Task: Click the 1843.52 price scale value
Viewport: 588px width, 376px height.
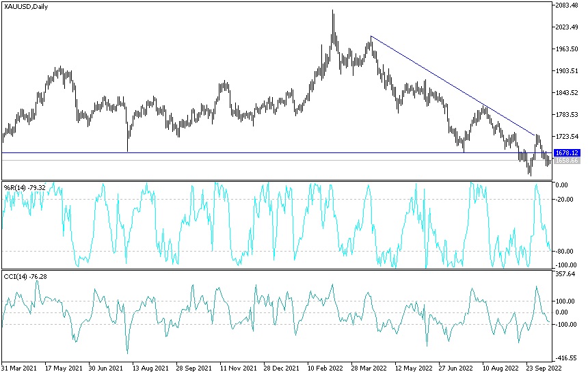Action: pos(567,93)
